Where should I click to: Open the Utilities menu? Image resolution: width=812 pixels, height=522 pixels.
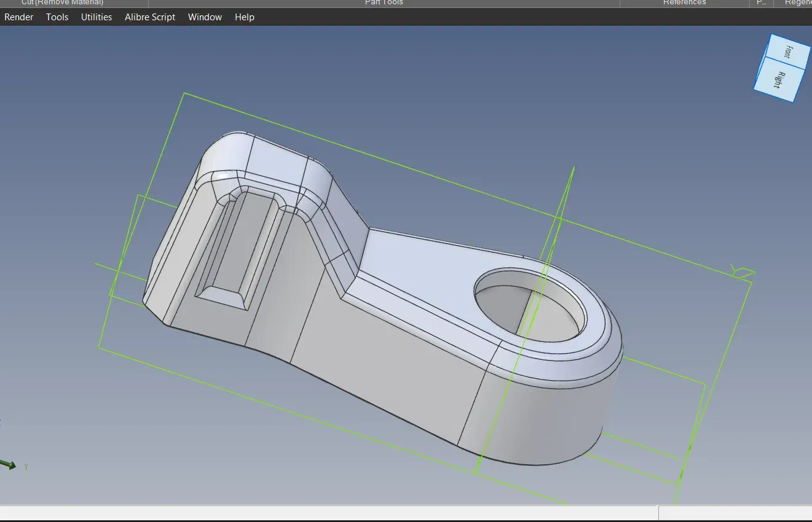point(97,17)
